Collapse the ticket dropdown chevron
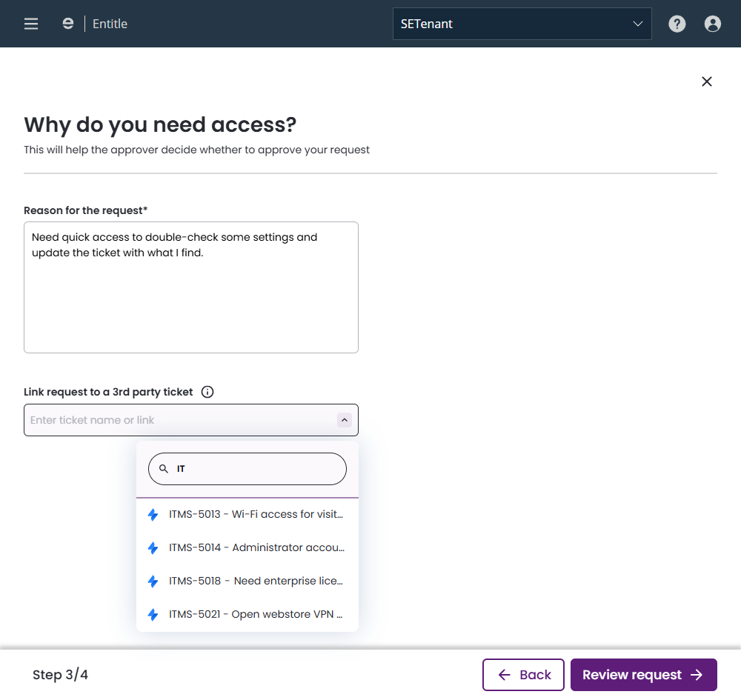The width and height of the screenshot is (741, 700). tap(344, 420)
